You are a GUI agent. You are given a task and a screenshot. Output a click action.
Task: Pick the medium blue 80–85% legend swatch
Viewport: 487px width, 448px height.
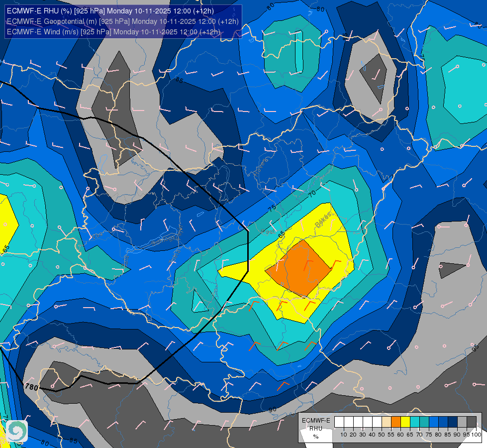[443, 422]
